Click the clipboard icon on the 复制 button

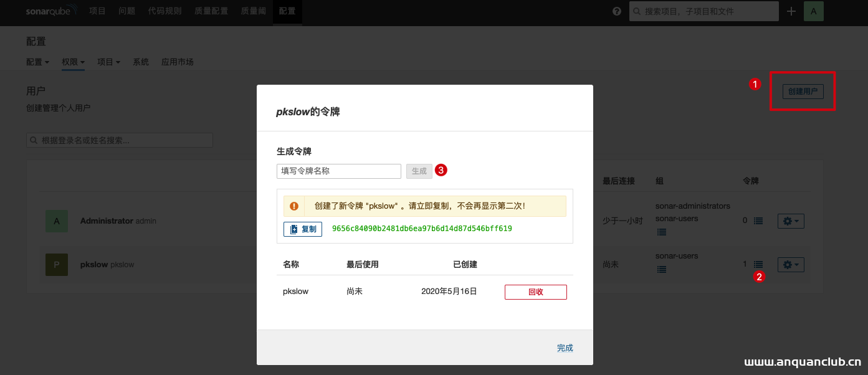(295, 229)
